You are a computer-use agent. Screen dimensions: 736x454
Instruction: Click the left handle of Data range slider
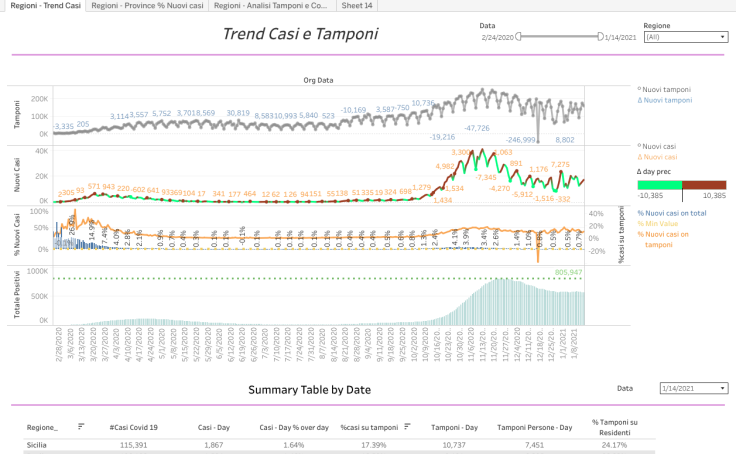517,37
